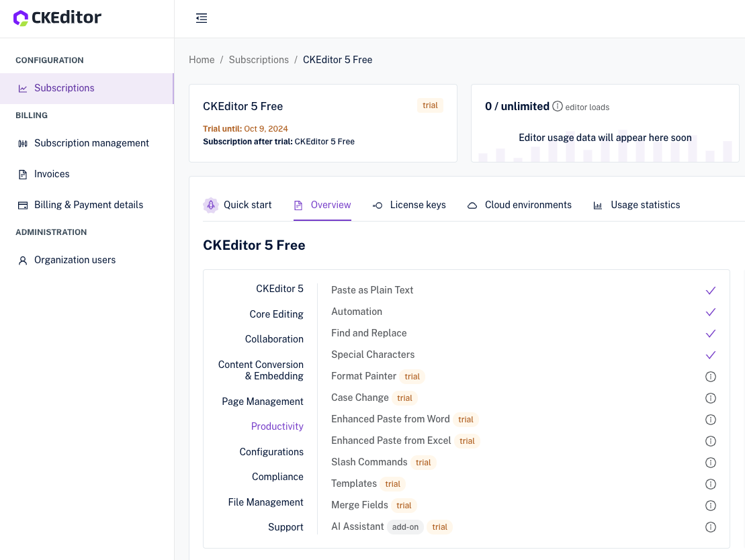Click the info icon next to AI Assistant

(711, 527)
